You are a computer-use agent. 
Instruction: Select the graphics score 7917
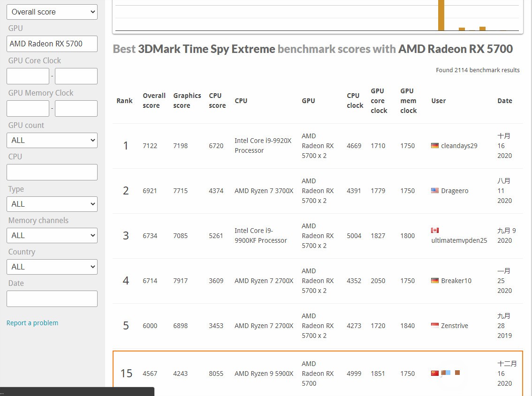pos(181,281)
